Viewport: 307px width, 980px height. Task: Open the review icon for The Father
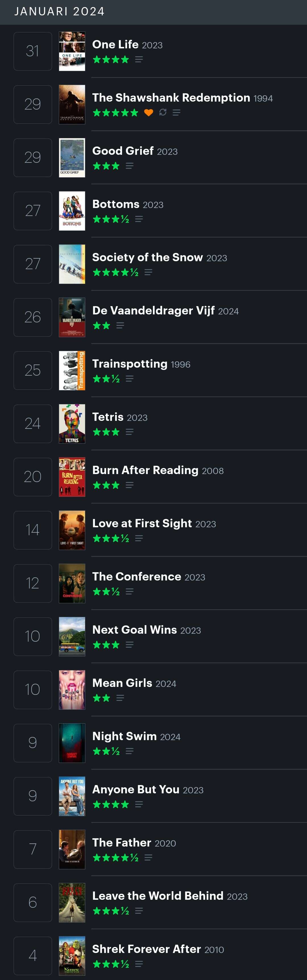[x=149, y=858]
